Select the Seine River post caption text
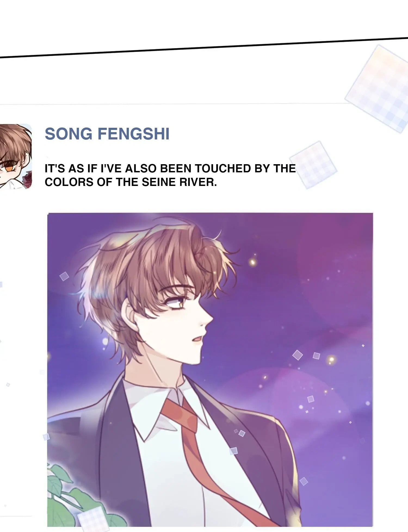Viewport: 408px width, 532px height. pos(170,175)
